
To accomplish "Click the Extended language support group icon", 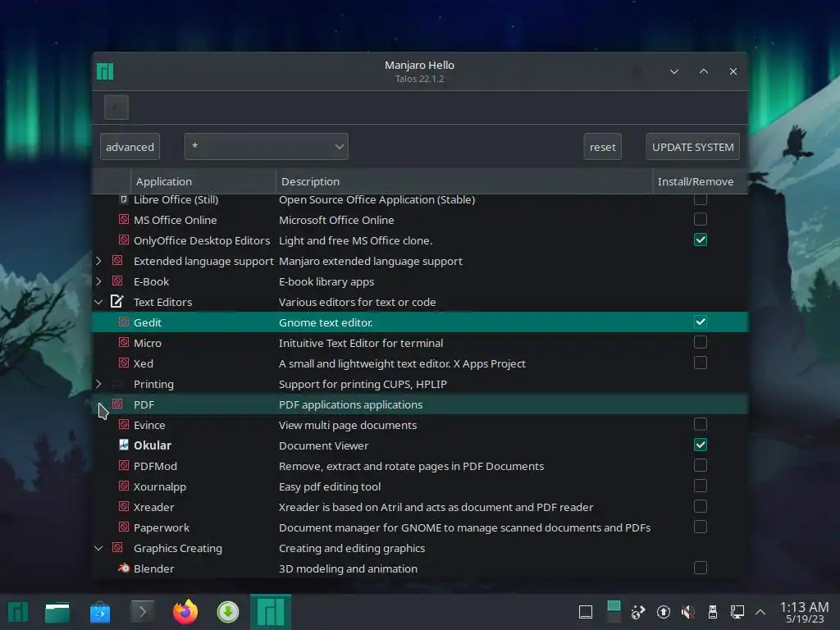I will click(x=117, y=260).
